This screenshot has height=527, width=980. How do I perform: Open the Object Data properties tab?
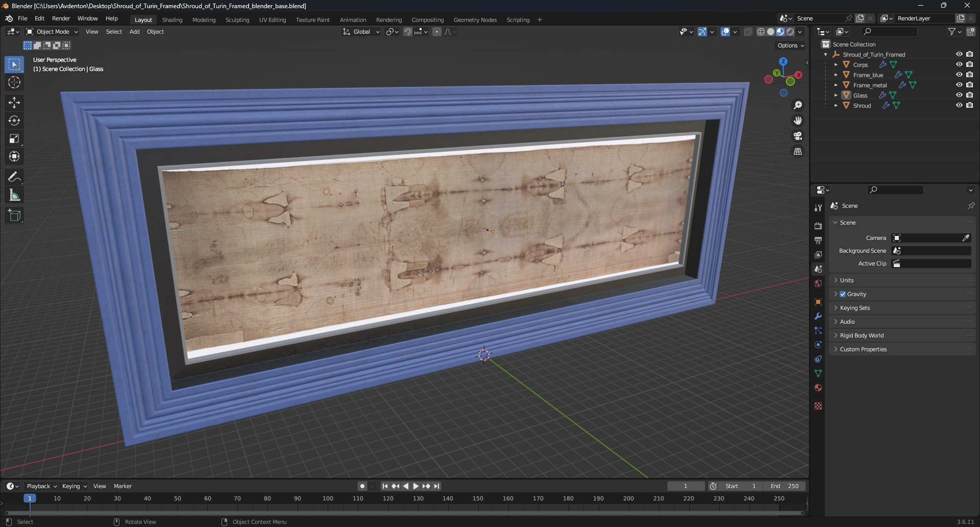818,373
